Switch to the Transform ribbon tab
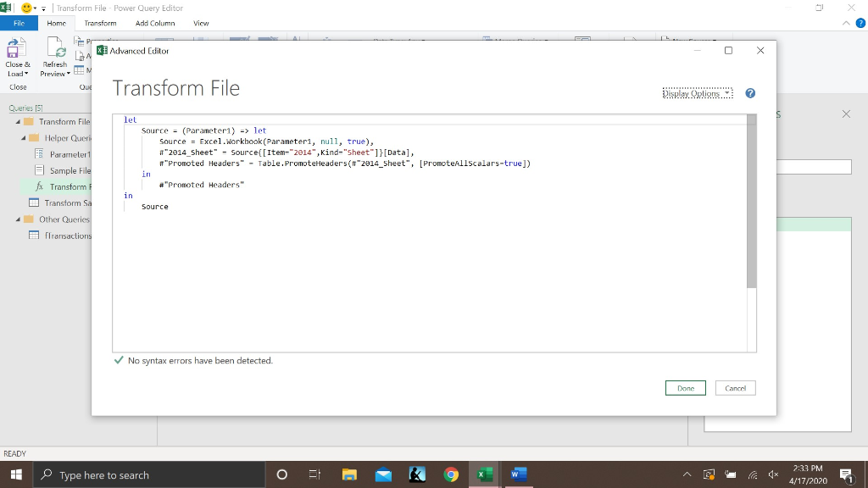Screen dimensions: 868x488 coord(100,23)
